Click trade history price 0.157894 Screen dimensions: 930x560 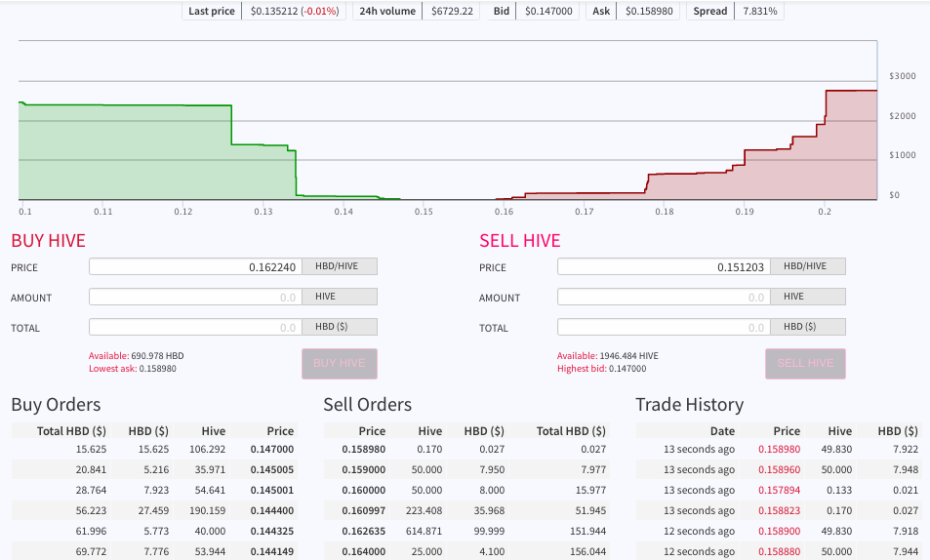tap(779, 490)
